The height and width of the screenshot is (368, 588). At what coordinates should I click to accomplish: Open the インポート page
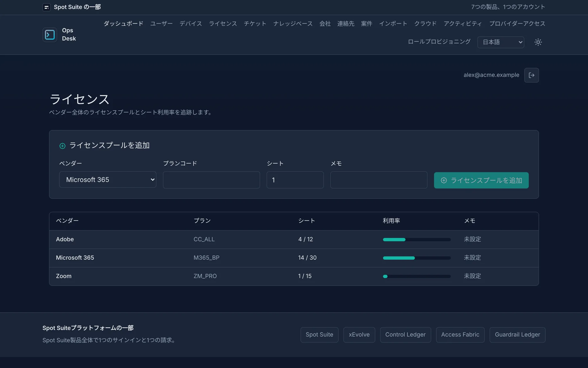393,24
